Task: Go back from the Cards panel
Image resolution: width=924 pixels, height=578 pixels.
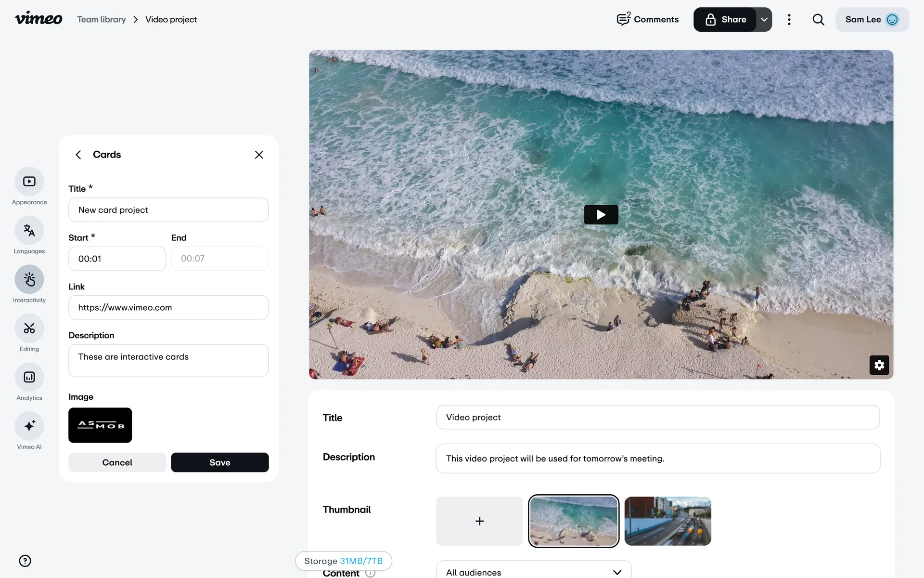Action: tap(78, 155)
